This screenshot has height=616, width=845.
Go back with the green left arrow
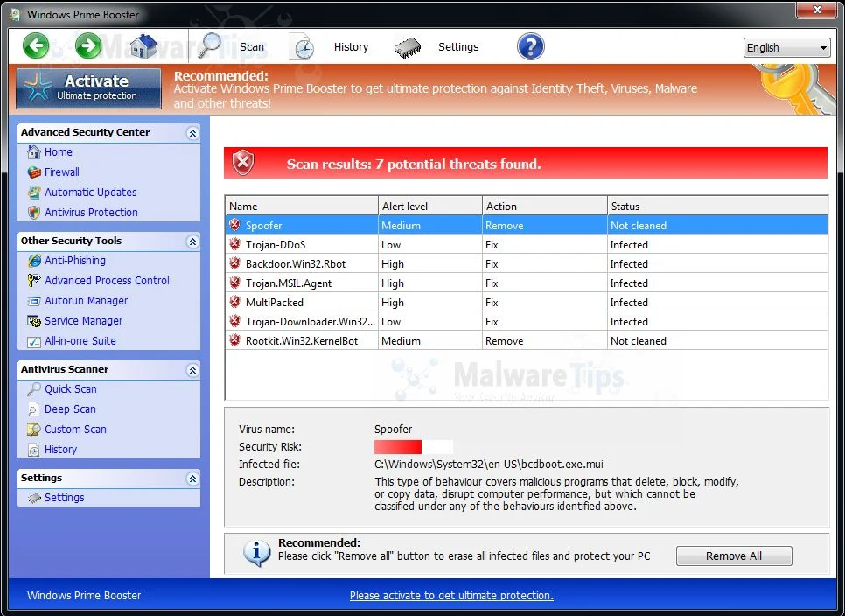(36, 45)
